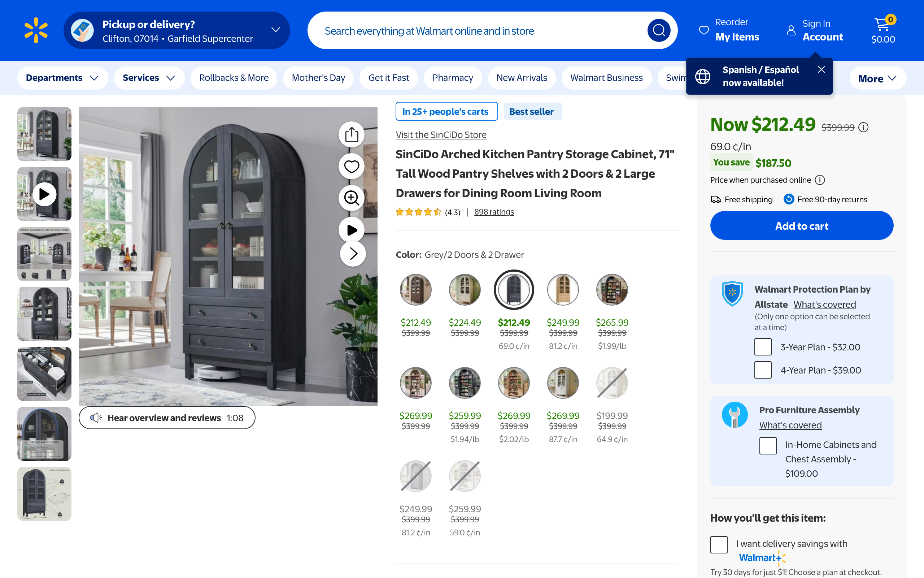
Task: Click In 25+ people's carts badge
Action: [447, 112]
